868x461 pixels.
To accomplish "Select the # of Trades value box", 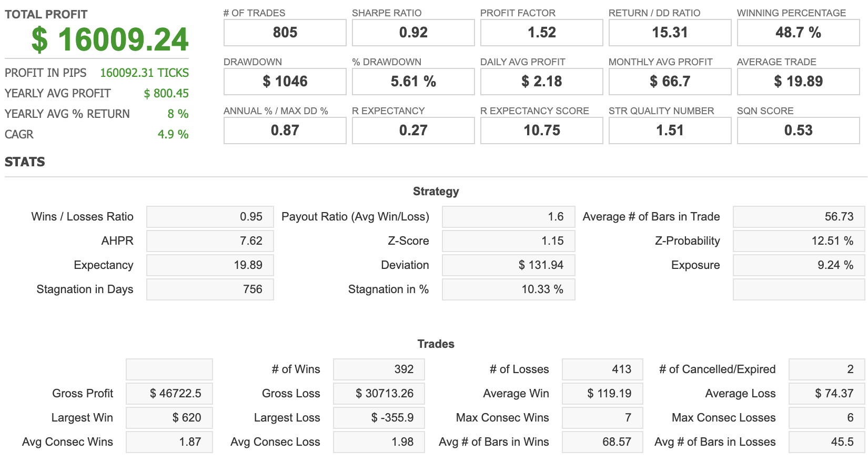I will 285,33.
